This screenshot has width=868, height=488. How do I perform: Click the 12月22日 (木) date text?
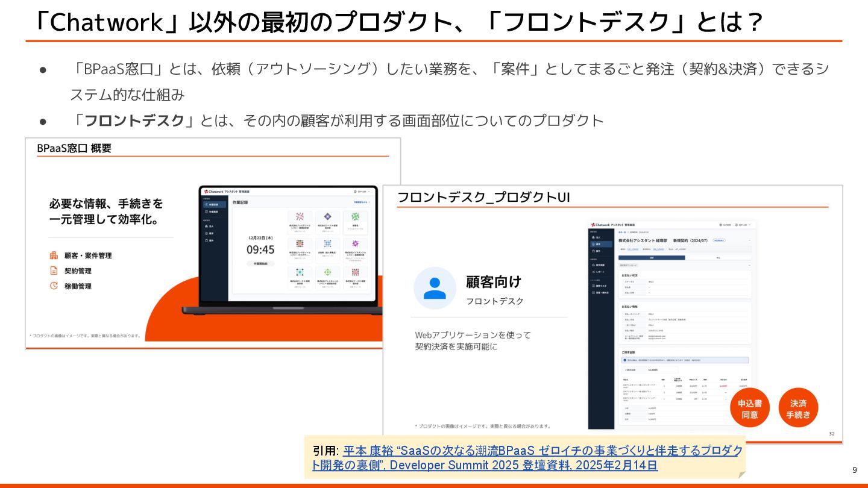click(x=260, y=238)
